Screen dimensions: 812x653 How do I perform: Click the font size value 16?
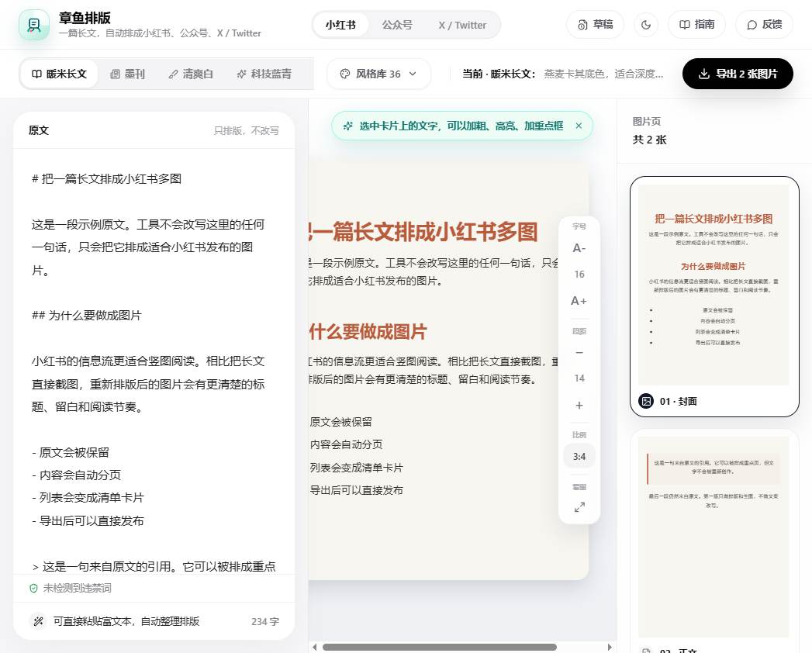[579, 275]
